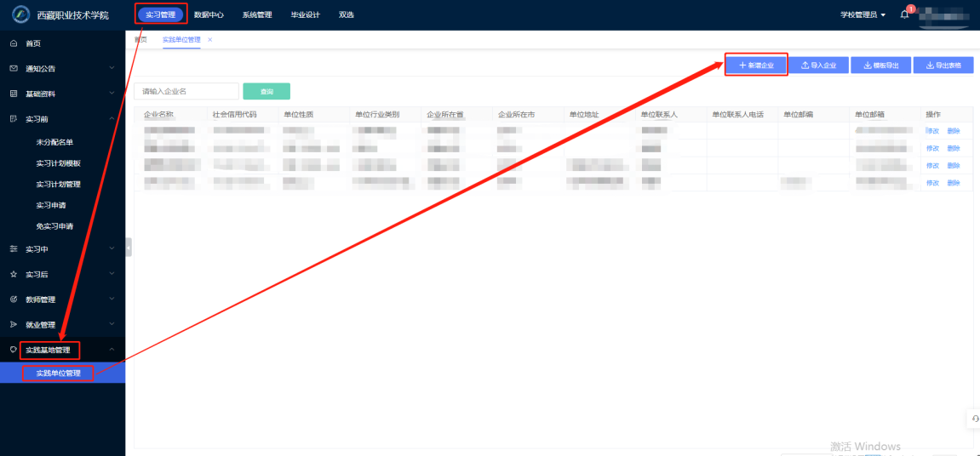Collapse the sidebar using the handle
The image size is (980, 456).
point(129,247)
